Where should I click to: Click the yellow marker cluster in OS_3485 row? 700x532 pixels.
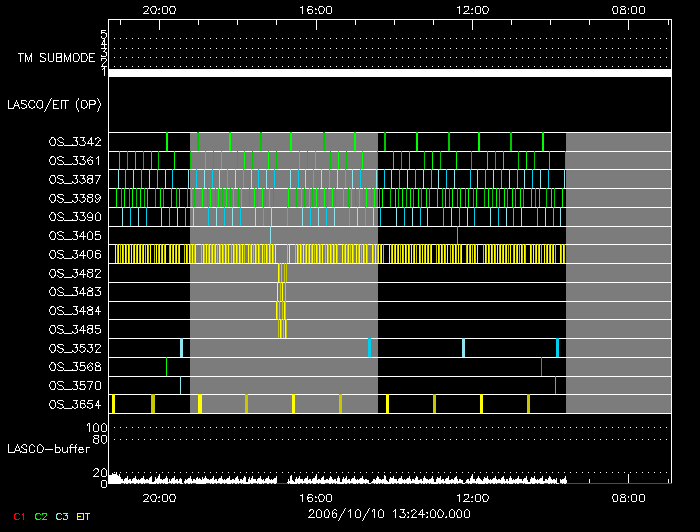(x=282, y=329)
